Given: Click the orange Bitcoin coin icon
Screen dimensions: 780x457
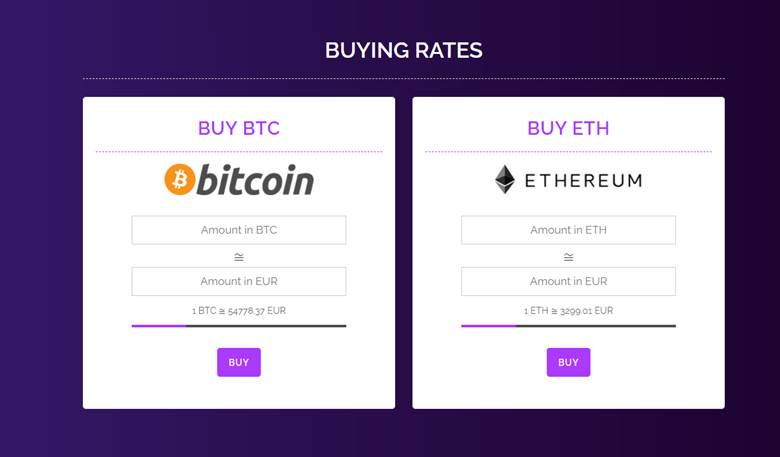Looking at the screenshot, I should pyautogui.click(x=179, y=179).
